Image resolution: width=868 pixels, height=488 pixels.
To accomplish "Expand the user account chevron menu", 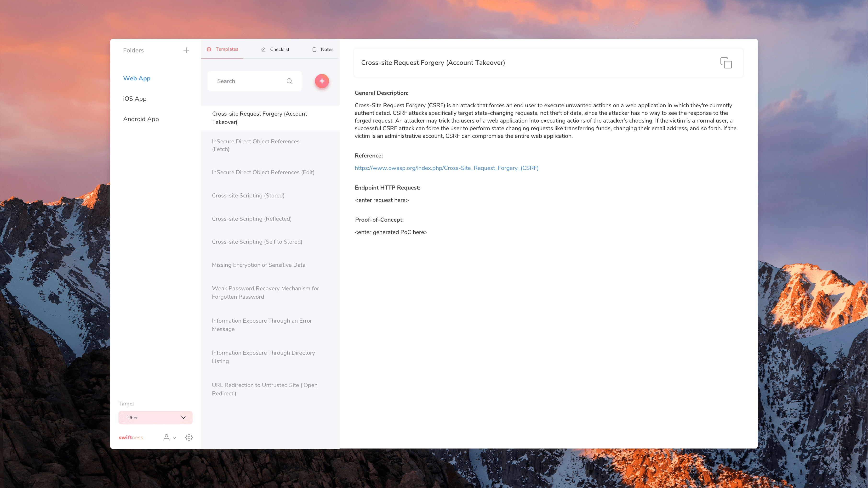I will tap(174, 438).
